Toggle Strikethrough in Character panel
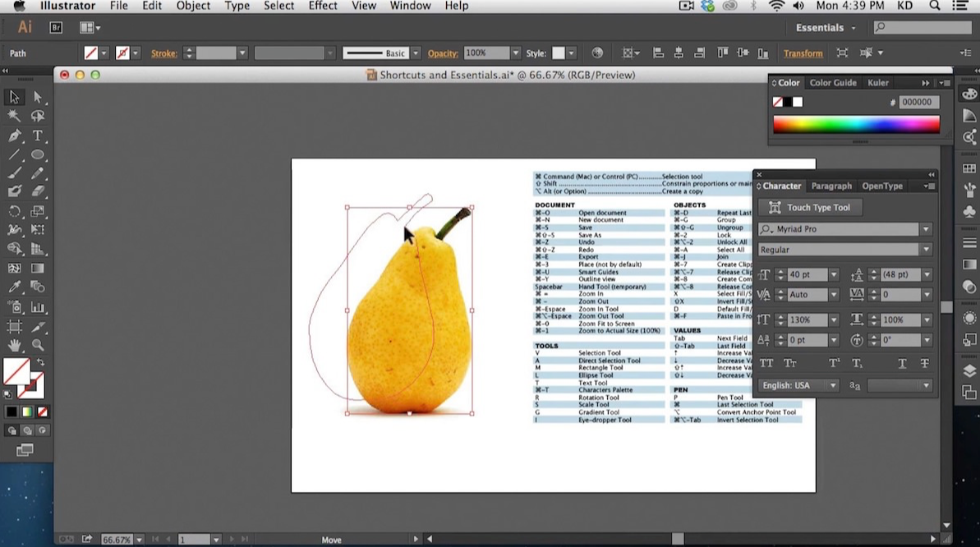This screenshot has width=980, height=547. click(x=924, y=363)
